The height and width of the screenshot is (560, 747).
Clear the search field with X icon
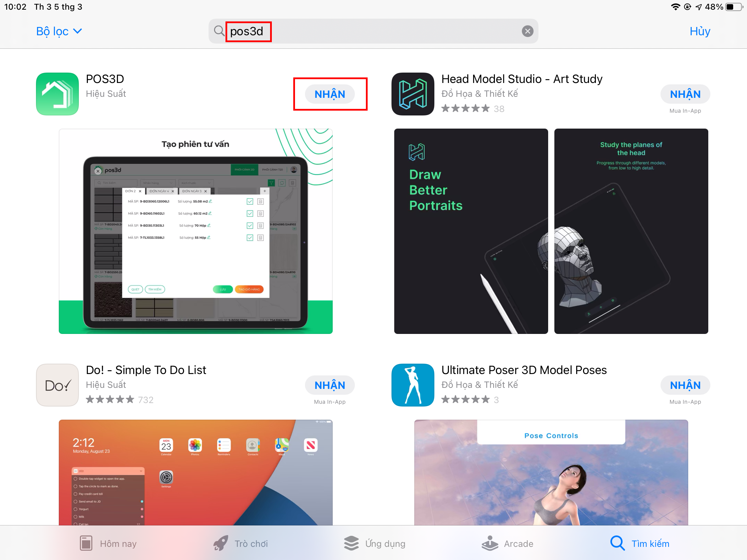coord(527,31)
